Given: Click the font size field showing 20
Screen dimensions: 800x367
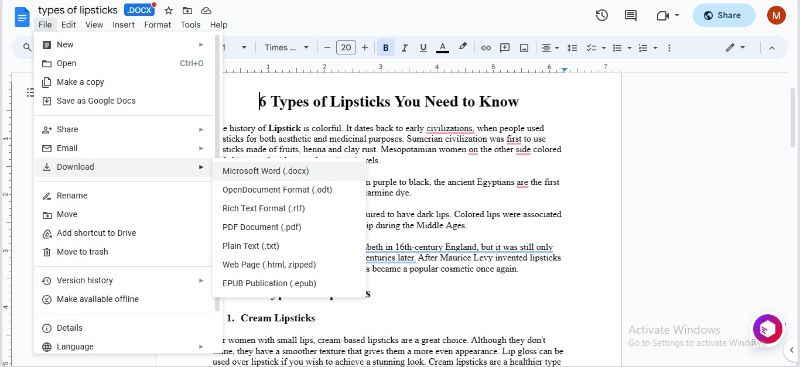Looking at the screenshot, I should tap(345, 47).
